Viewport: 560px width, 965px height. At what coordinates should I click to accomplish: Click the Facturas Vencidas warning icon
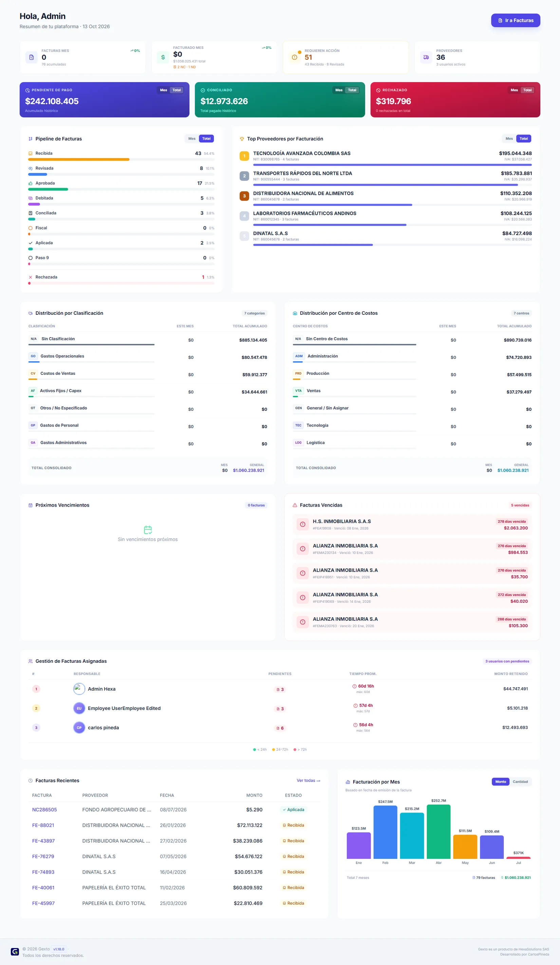tap(295, 505)
